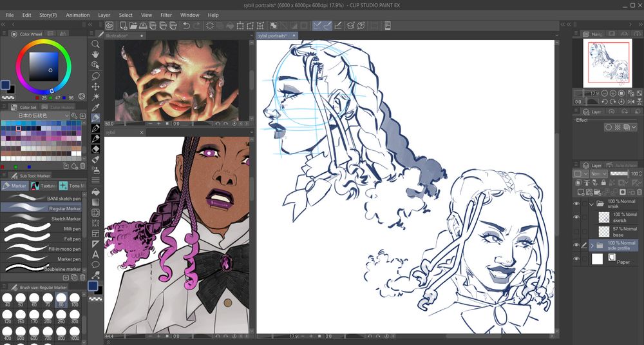
Task: Select the Text tool
Action: pos(95,254)
